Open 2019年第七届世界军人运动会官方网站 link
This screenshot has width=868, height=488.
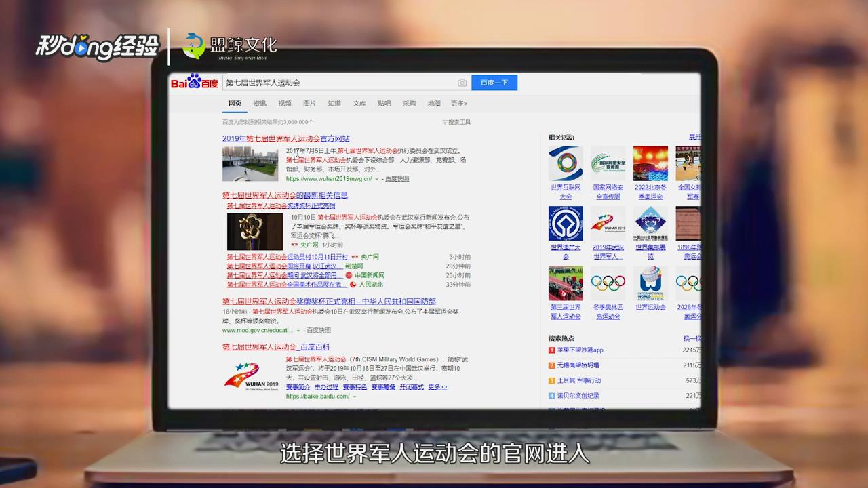(286, 138)
